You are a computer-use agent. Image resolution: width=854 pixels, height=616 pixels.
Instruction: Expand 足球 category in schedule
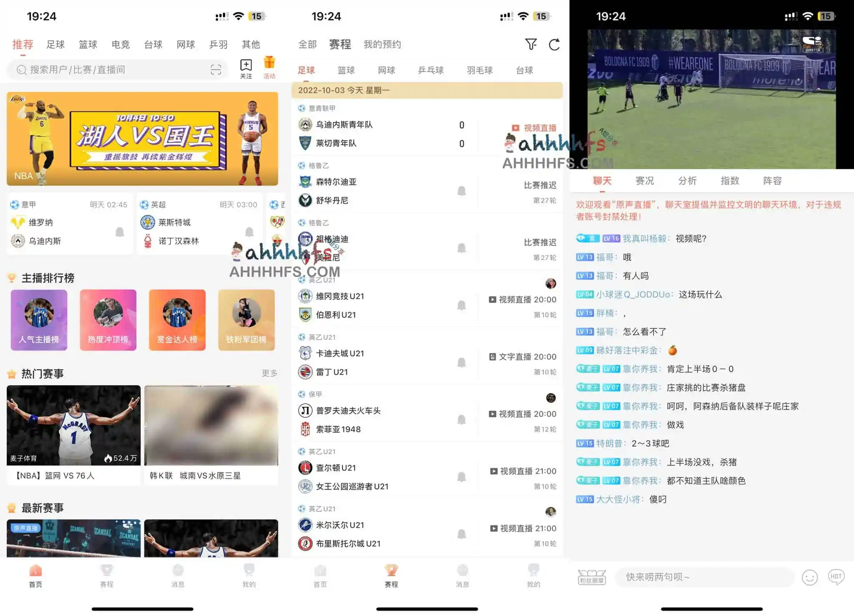307,70
